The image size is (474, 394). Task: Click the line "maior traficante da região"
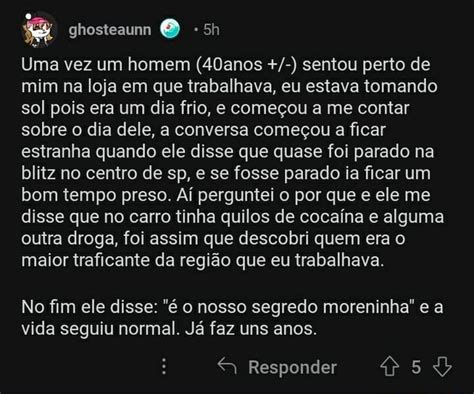pos(203,261)
